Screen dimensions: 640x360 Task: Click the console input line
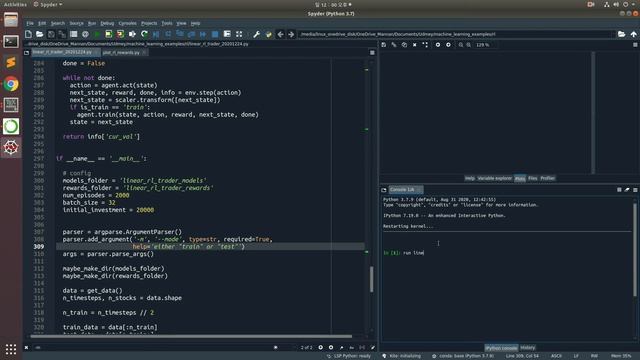click(x=506, y=253)
